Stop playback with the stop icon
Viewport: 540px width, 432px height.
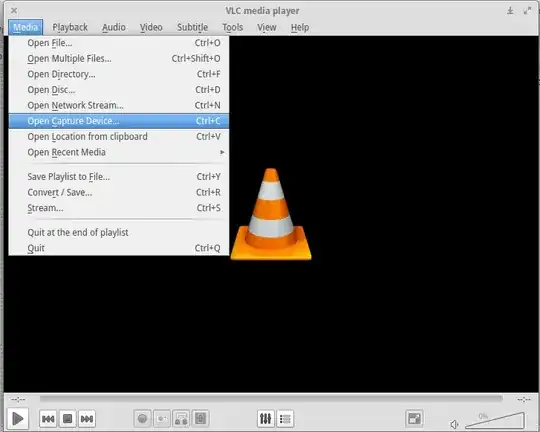(68, 419)
